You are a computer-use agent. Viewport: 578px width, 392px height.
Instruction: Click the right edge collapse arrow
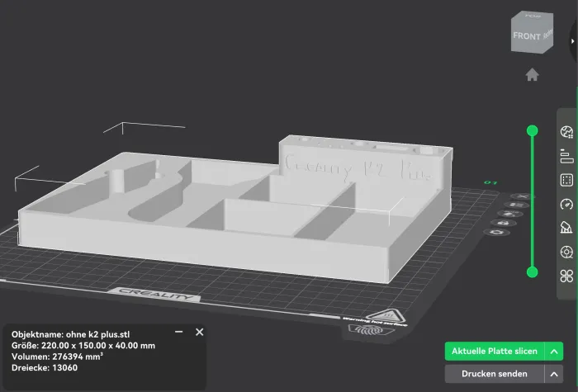(x=573, y=41)
